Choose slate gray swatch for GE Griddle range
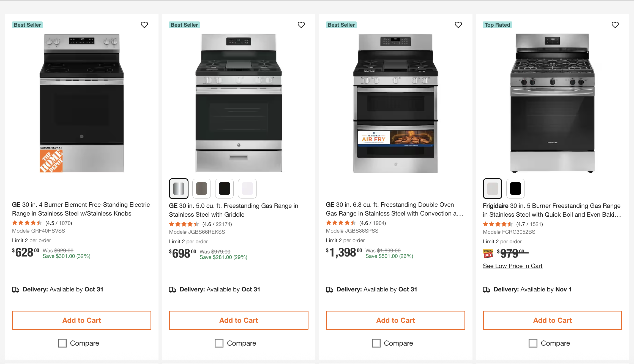 (201, 189)
